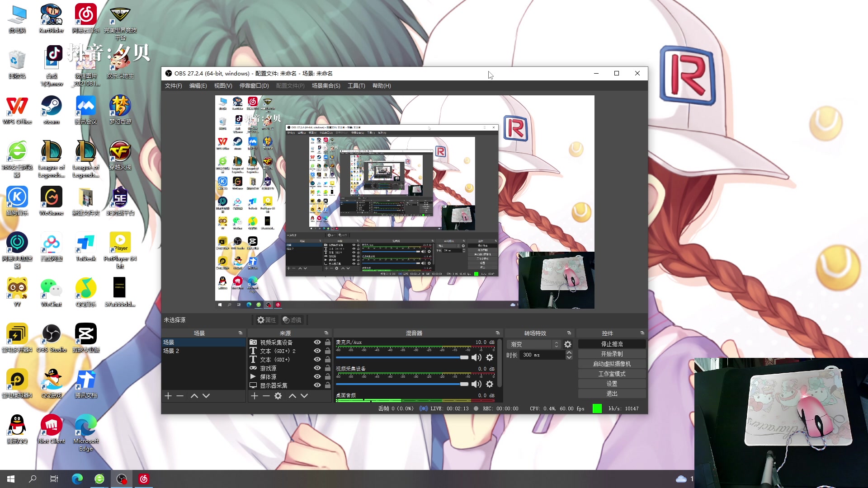Viewport: 868px width, 488px height.
Task: Pop out the 转场特效 dock panel
Action: pyautogui.click(x=569, y=333)
